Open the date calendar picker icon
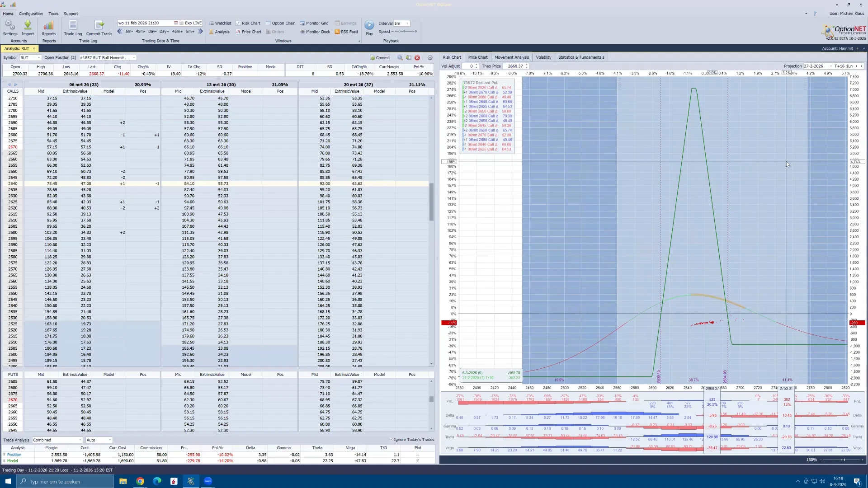This screenshot has height=488, width=868. point(176,23)
